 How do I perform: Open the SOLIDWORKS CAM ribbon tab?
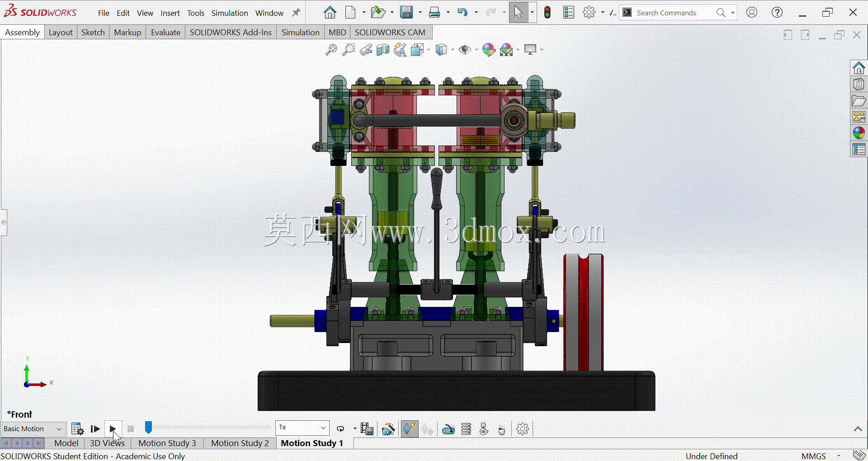[390, 33]
